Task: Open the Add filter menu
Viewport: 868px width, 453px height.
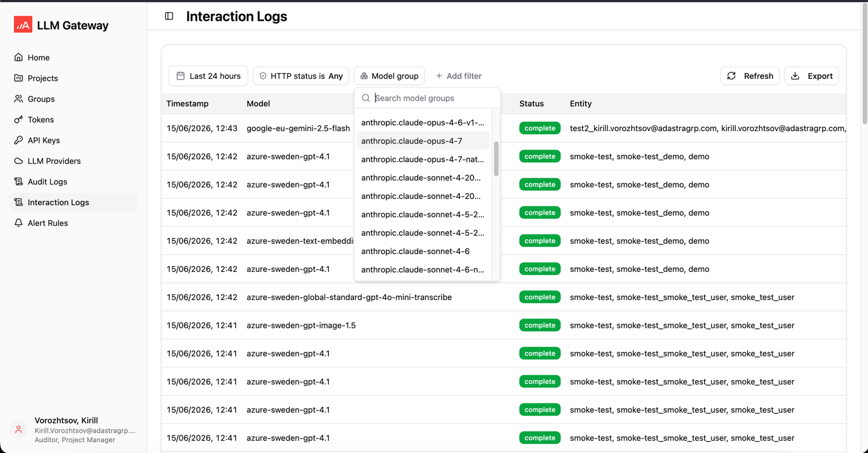Action: coord(458,76)
